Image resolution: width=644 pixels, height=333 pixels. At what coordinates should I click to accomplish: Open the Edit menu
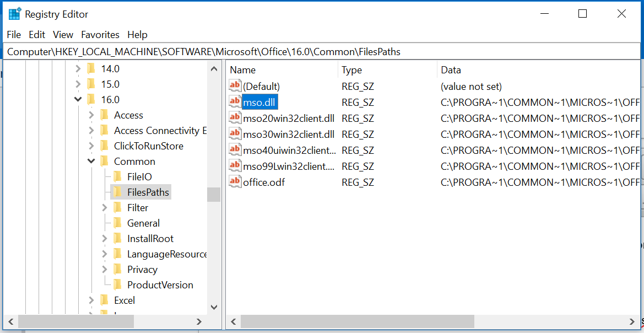pos(36,34)
